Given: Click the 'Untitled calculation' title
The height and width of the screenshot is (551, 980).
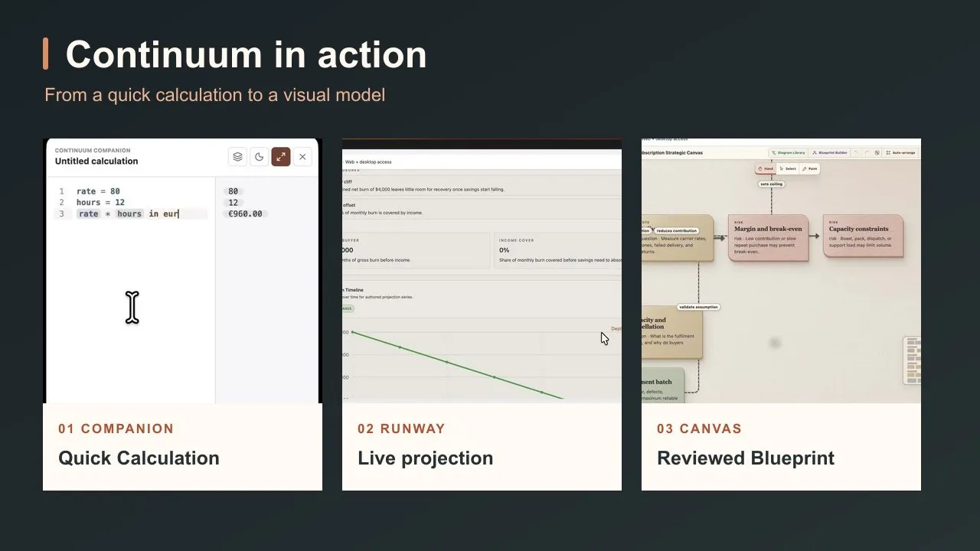Looking at the screenshot, I should pyautogui.click(x=96, y=161).
